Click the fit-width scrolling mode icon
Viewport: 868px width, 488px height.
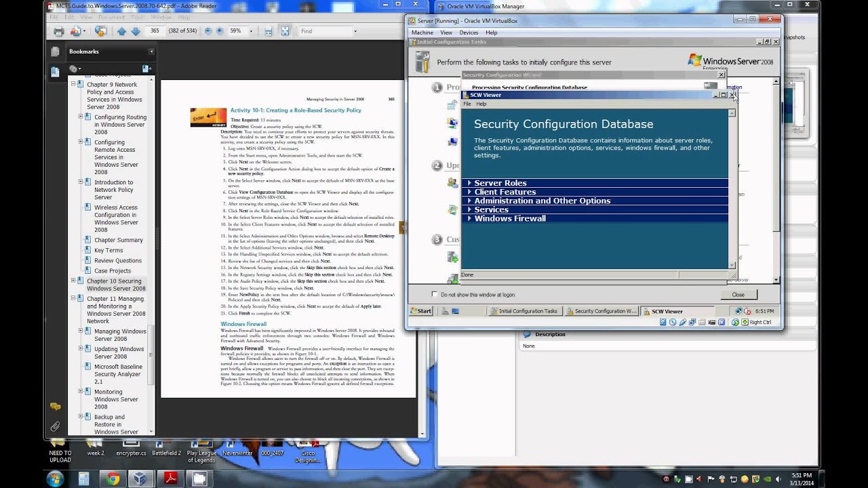pyautogui.click(x=269, y=31)
